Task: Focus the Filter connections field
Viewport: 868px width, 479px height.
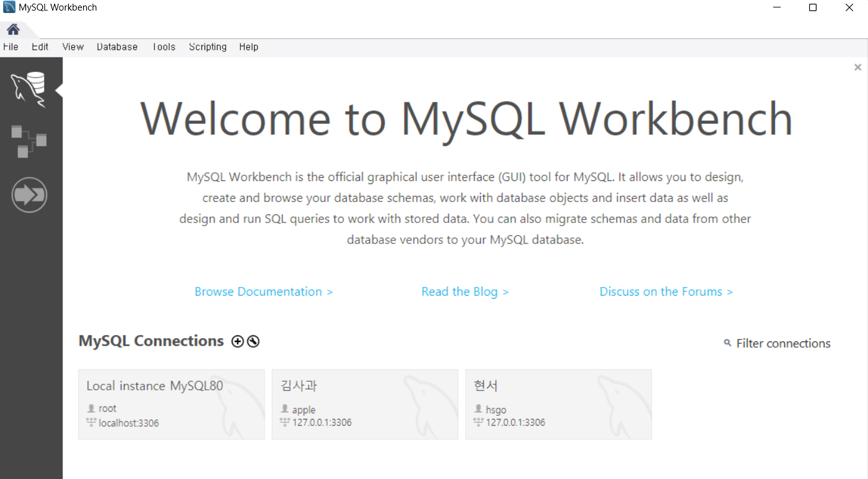Action: pyautogui.click(x=783, y=343)
